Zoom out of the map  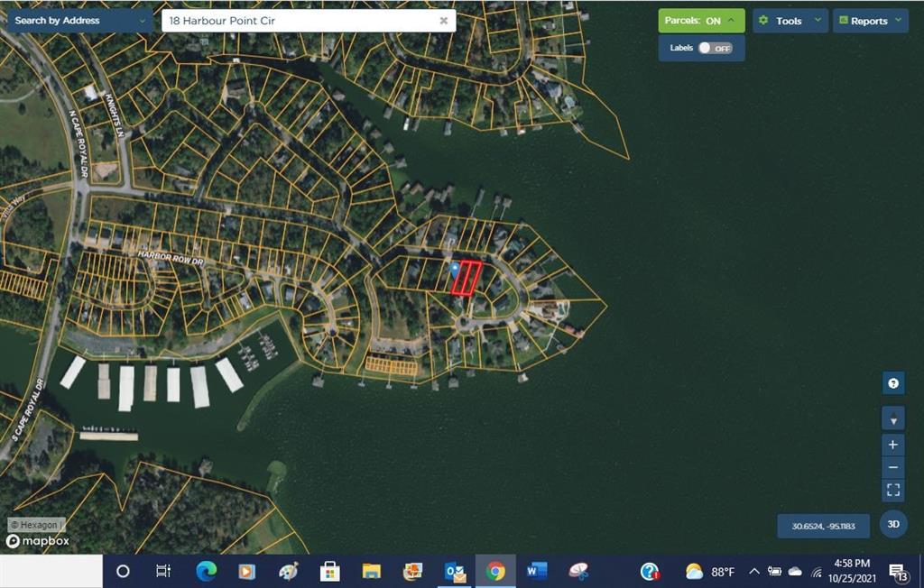coord(892,467)
